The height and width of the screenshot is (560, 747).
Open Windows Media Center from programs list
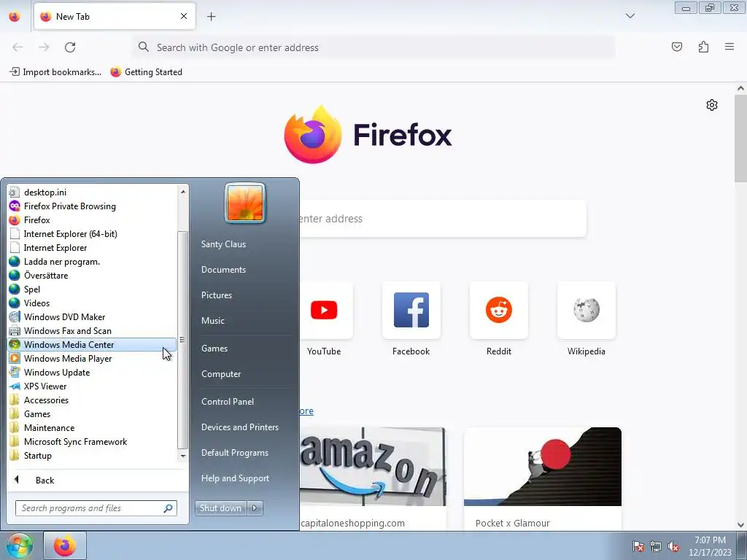click(91, 344)
